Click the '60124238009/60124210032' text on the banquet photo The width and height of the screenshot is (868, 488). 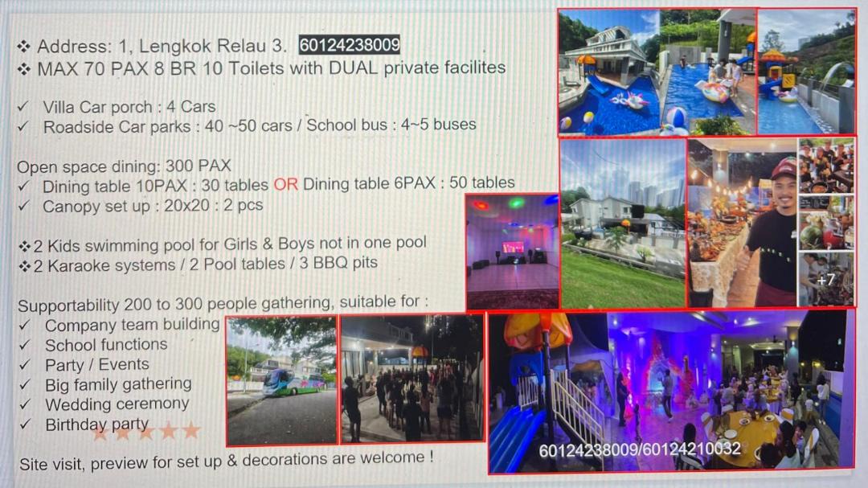pyautogui.click(x=640, y=449)
